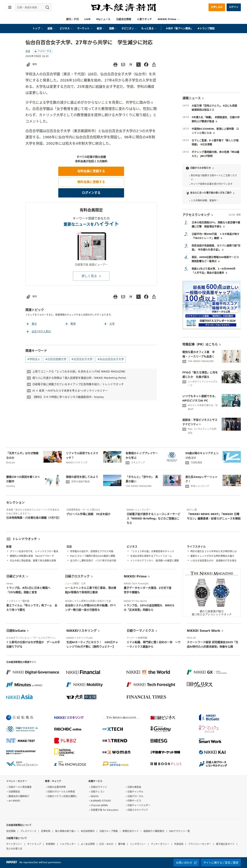247x868 pixels.
Task: Click the 詳しく見る button
Action: pyautogui.click(x=91, y=276)
